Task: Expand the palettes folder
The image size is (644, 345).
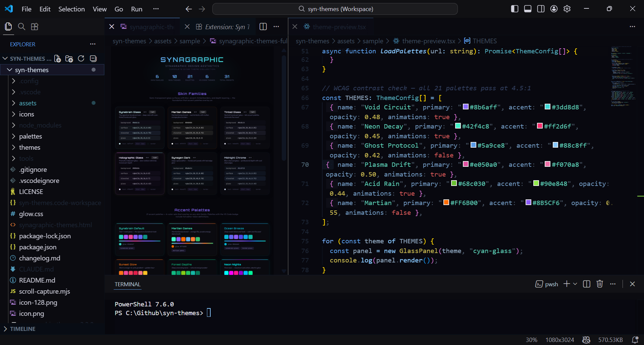Action: [x=13, y=136]
